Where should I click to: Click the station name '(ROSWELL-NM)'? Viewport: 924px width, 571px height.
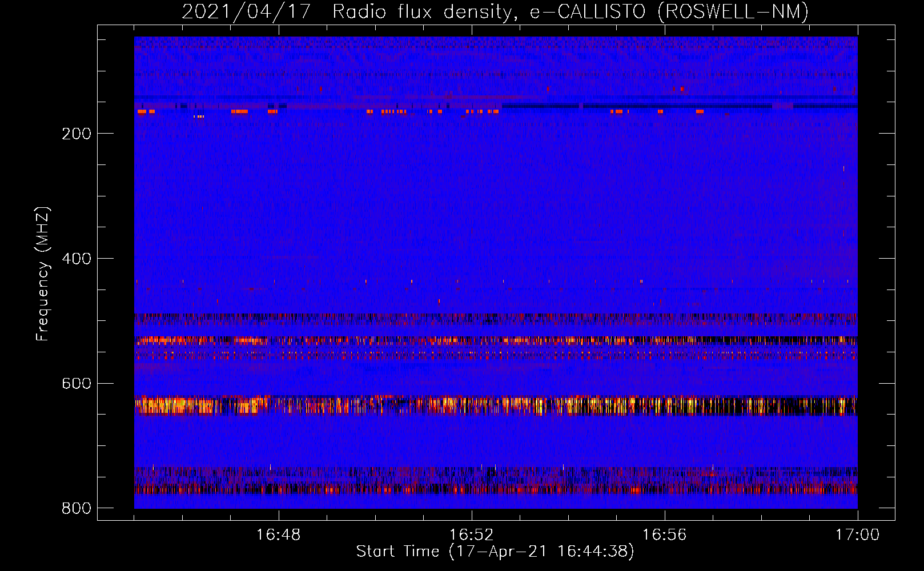pyautogui.click(x=733, y=12)
